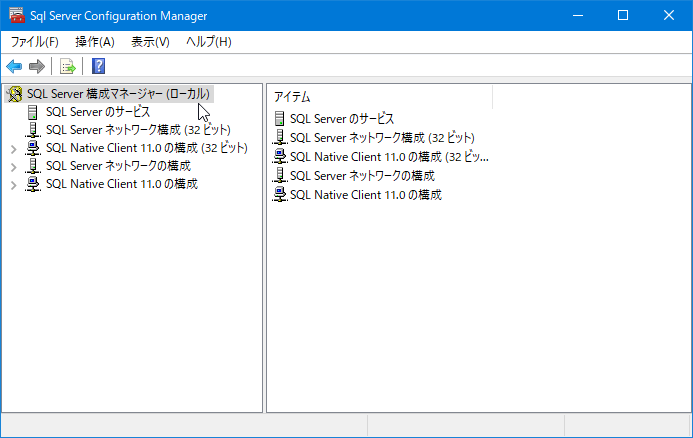Click the application icon in the title bar

[x=16, y=15]
